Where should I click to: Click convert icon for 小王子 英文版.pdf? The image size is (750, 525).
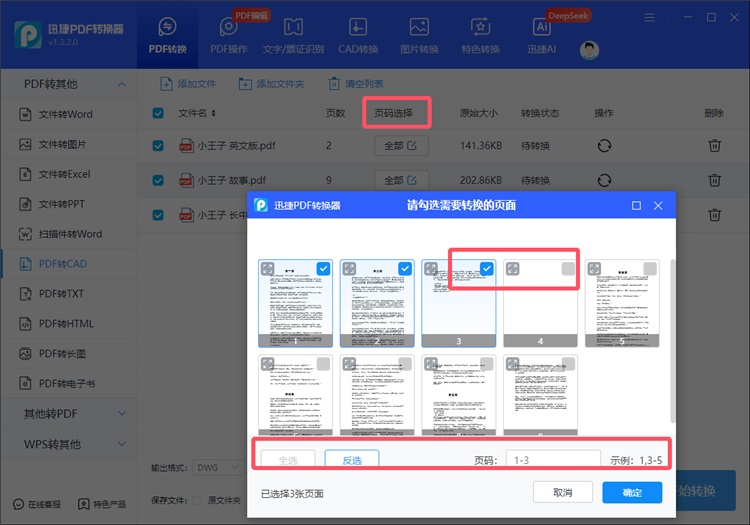tap(605, 146)
